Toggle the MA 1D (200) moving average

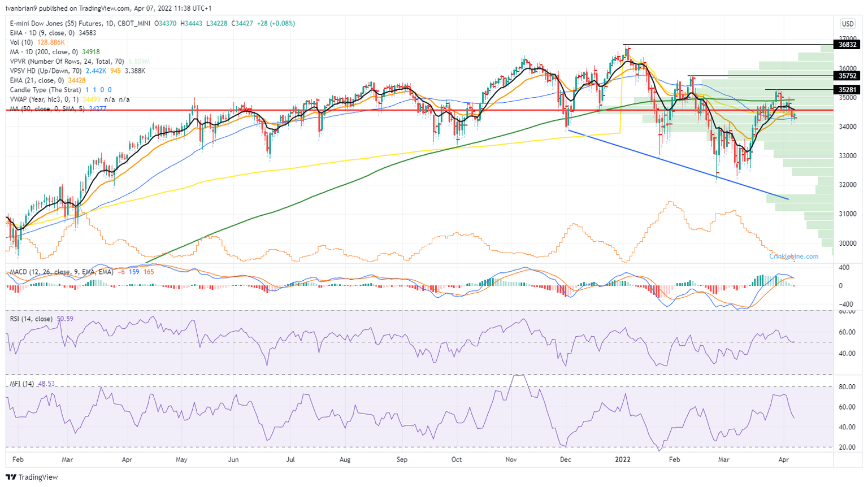[x=34, y=52]
